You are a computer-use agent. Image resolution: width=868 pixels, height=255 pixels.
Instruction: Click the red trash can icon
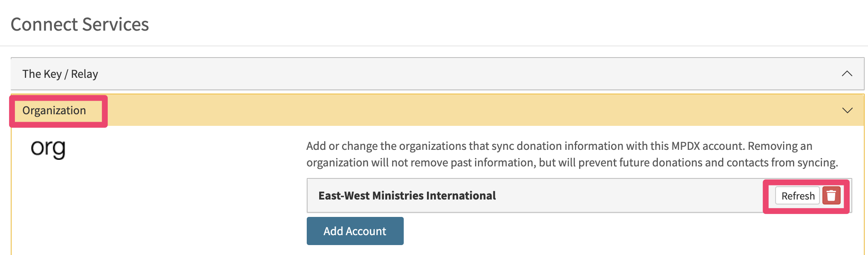point(831,196)
